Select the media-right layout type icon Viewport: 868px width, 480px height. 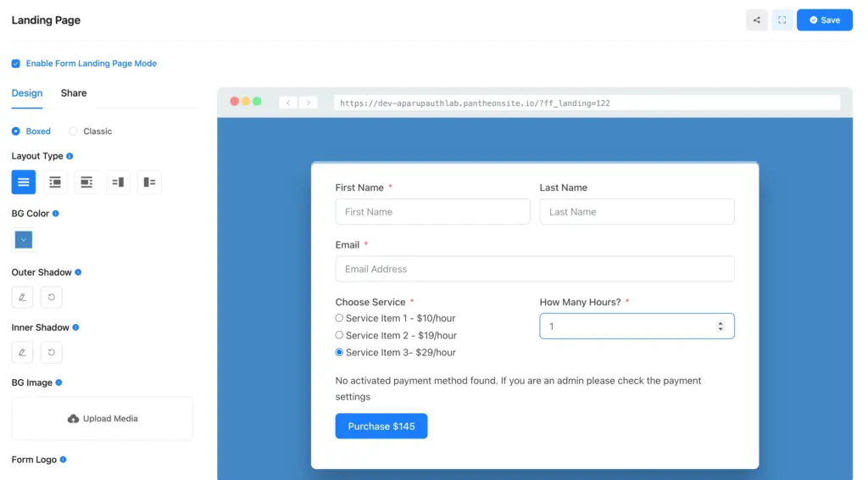tap(118, 182)
